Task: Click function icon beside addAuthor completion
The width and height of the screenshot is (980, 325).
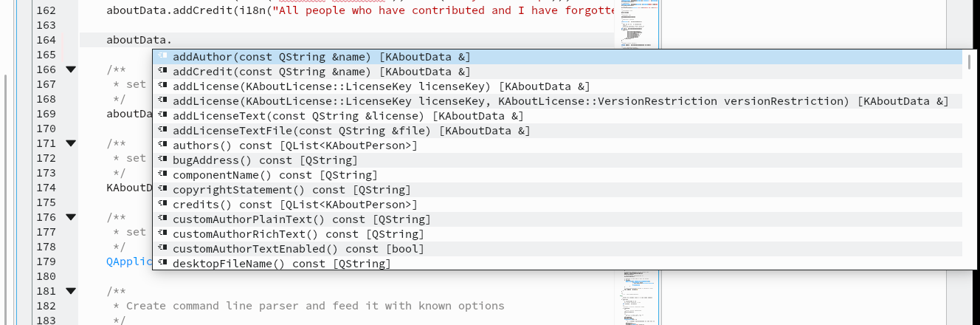Action: coord(162,57)
